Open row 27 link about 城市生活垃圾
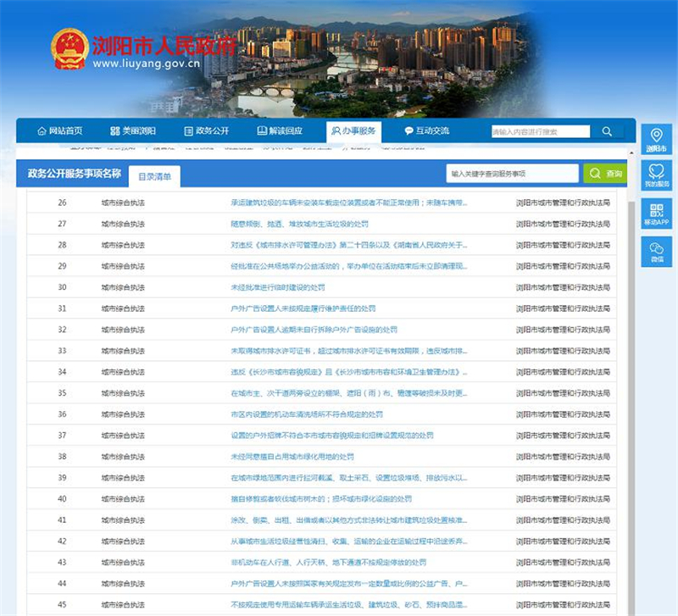The width and height of the screenshot is (678, 616). point(299,225)
